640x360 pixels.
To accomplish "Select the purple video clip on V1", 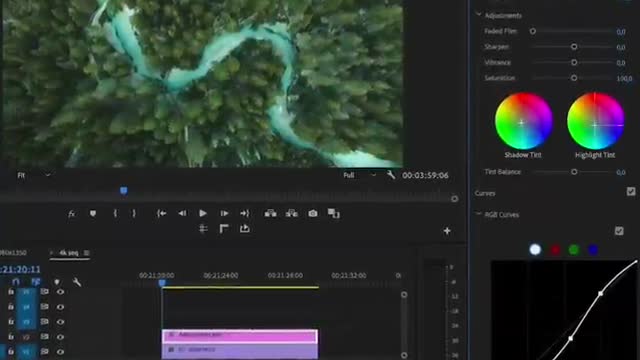I will tap(240, 351).
